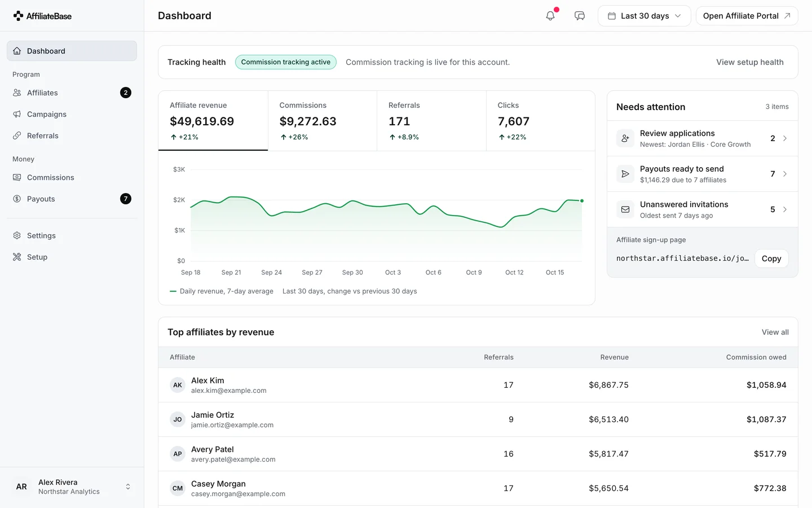Go to Dashboard in the sidebar
Viewport: 812px width, 508px height.
pos(72,51)
